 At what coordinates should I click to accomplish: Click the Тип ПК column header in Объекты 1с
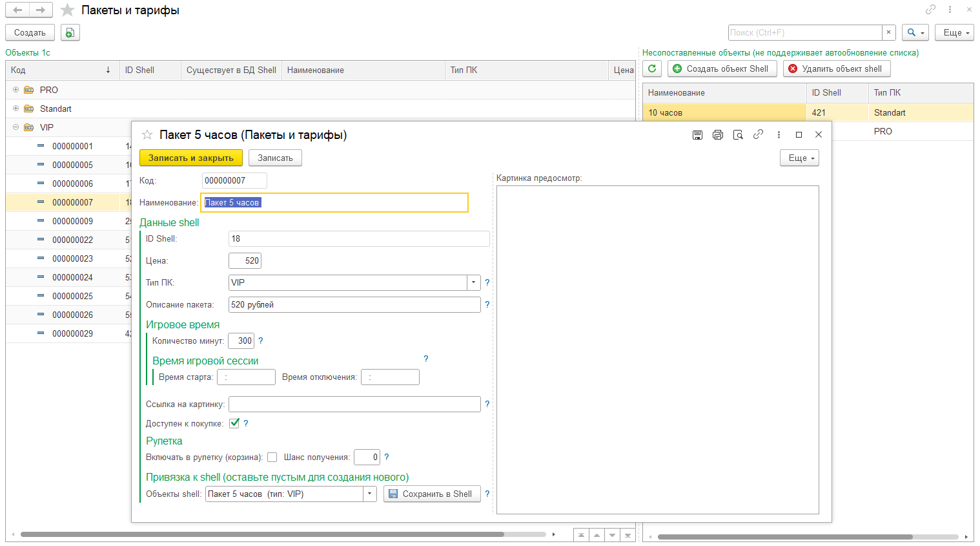coord(526,70)
